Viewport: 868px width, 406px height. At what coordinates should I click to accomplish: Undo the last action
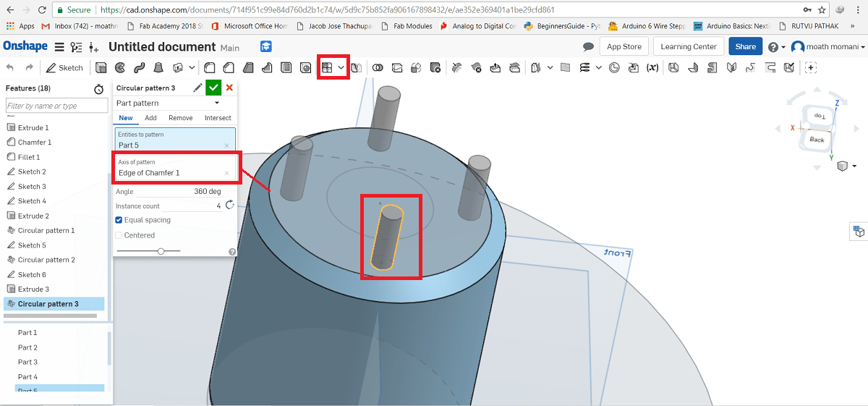pyautogui.click(x=10, y=67)
